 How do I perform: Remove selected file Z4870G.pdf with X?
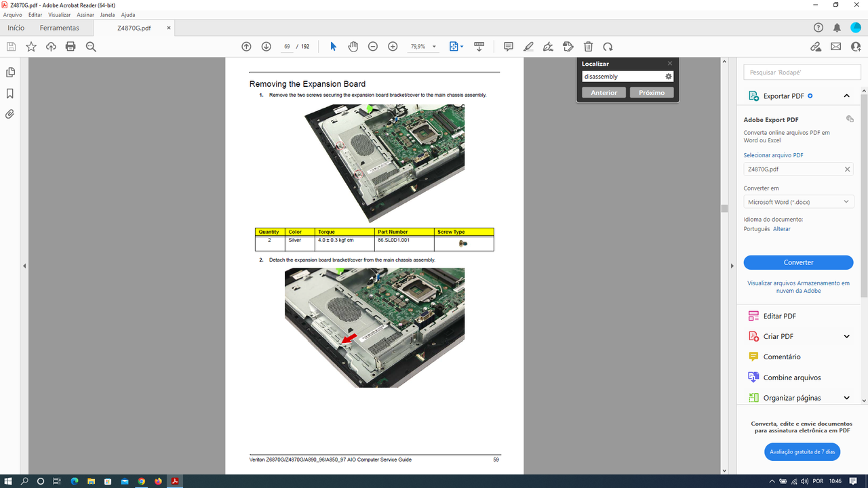click(x=847, y=169)
